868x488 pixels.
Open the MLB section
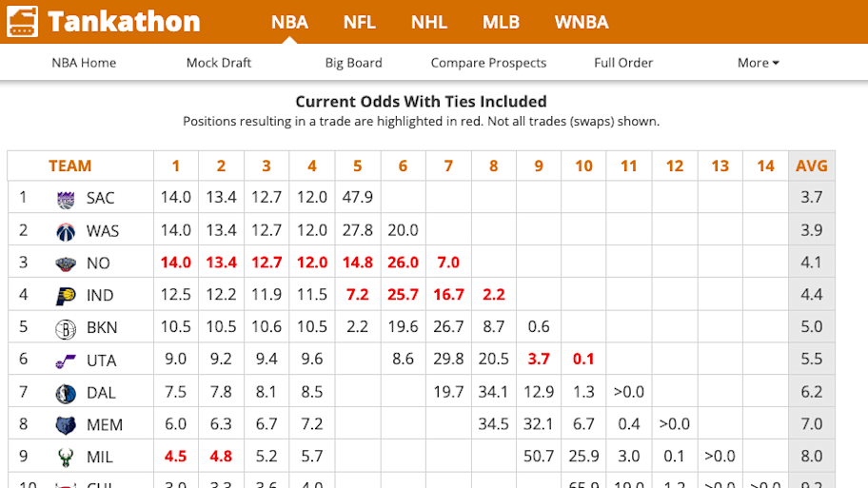501,22
